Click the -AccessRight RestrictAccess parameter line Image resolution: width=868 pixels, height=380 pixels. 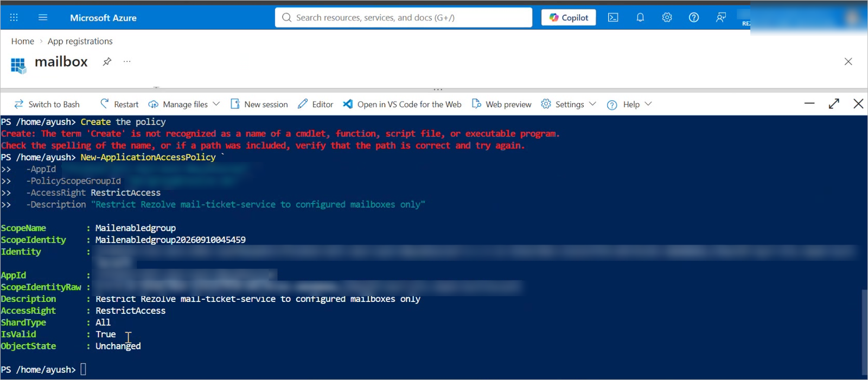tap(93, 193)
